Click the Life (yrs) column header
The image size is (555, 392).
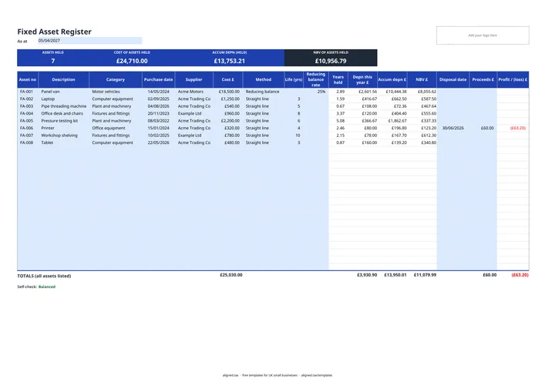(294, 79)
